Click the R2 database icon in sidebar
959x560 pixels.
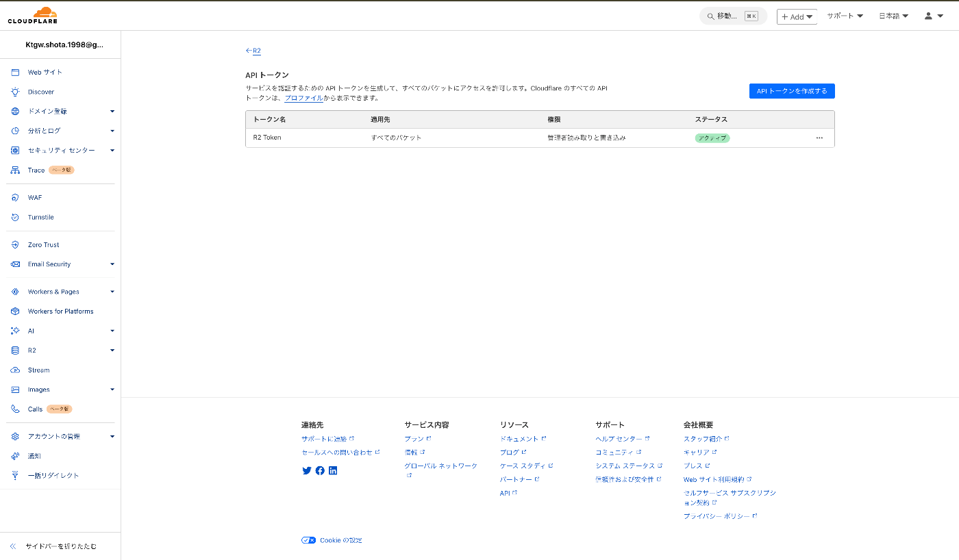15,351
